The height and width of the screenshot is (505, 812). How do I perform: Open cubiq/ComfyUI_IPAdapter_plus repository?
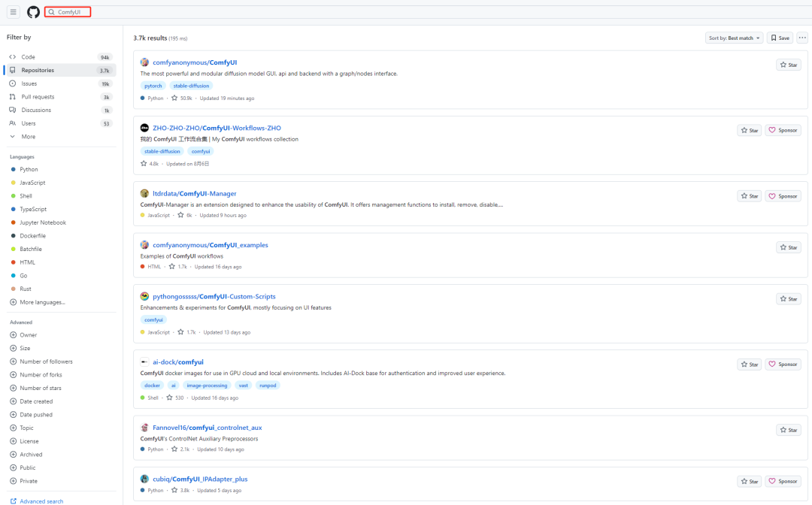click(x=200, y=479)
